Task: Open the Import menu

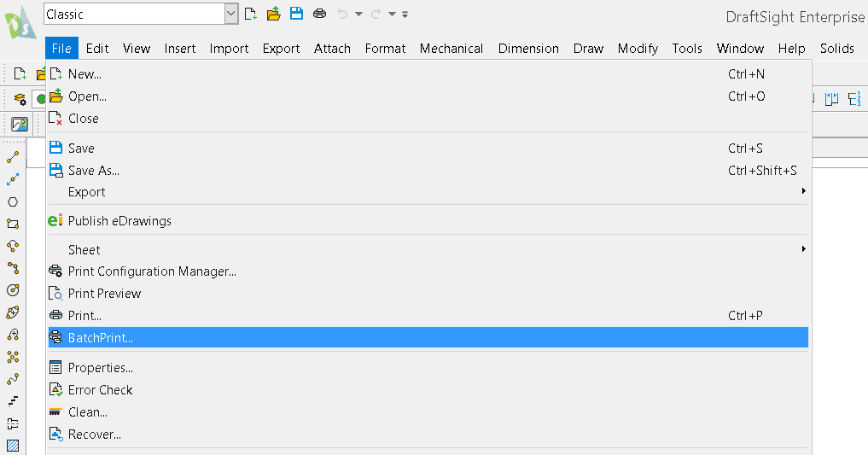Action: [x=230, y=49]
